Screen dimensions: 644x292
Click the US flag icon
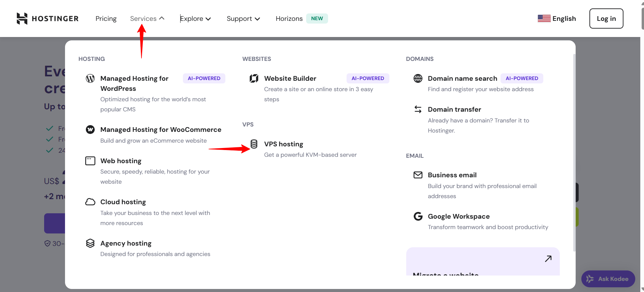(x=544, y=19)
